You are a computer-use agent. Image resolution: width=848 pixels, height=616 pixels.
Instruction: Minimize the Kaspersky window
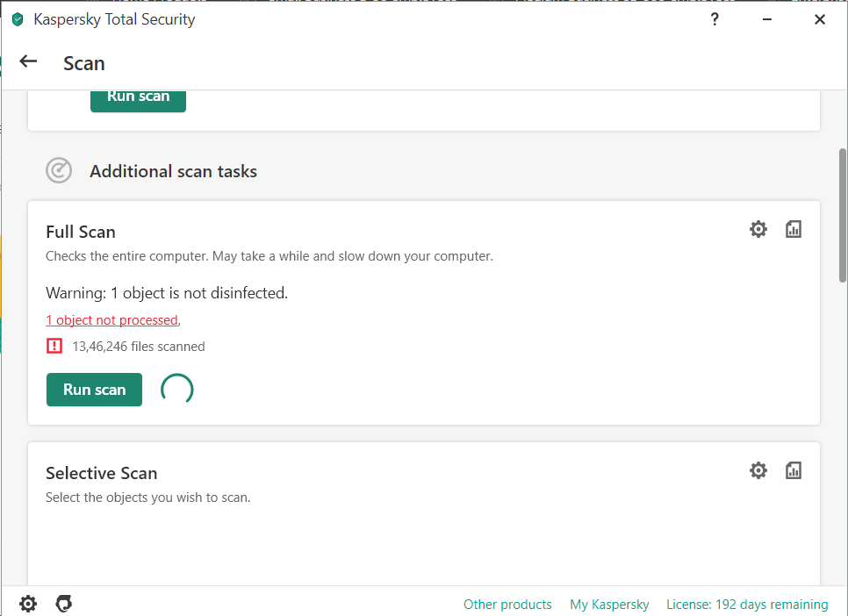[x=767, y=19]
